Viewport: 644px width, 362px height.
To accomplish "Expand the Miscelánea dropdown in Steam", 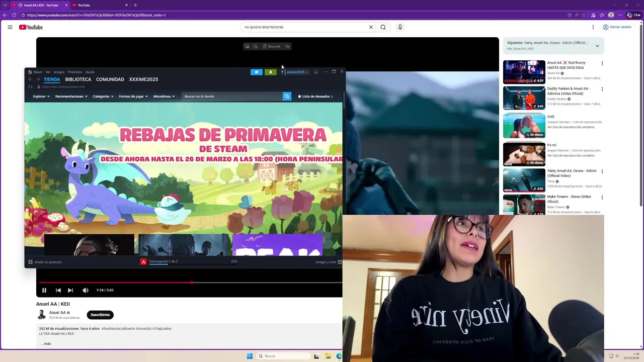I will pyautogui.click(x=164, y=96).
